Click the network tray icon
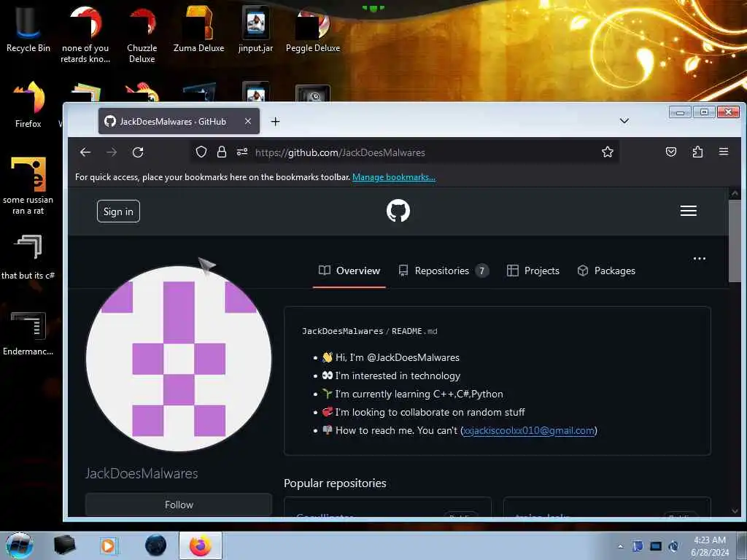 [x=656, y=546]
